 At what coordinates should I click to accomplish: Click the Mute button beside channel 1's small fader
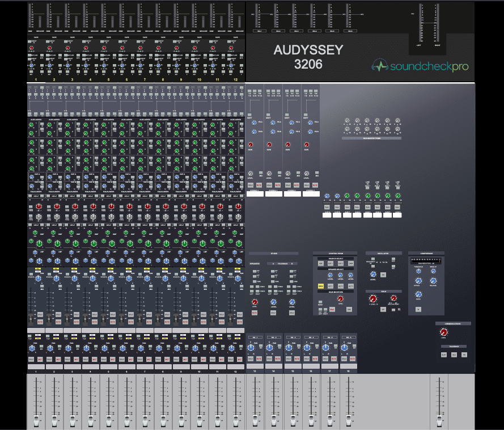[40, 322]
